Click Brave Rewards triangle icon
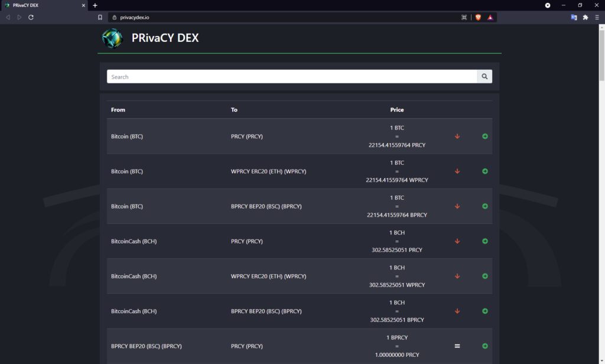Viewport: 605px width, 364px height. [x=490, y=17]
